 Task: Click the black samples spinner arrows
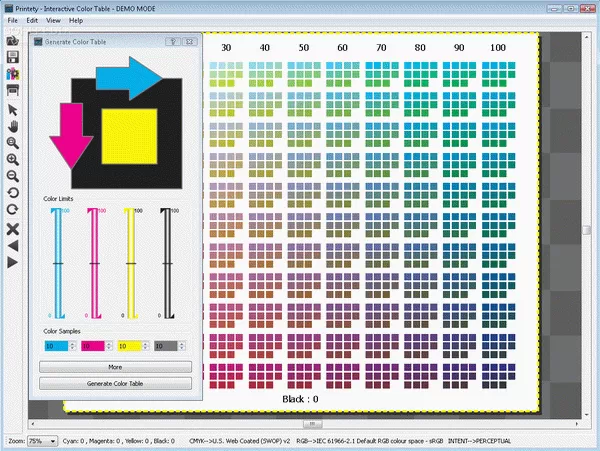182,346
